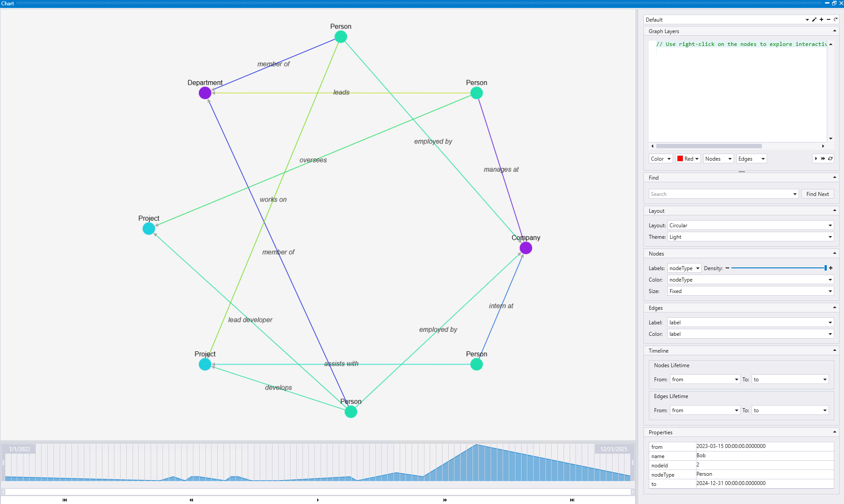Rewind the timeline playback
Viewport: 844px width, 504px height.
tap(191, 500)
